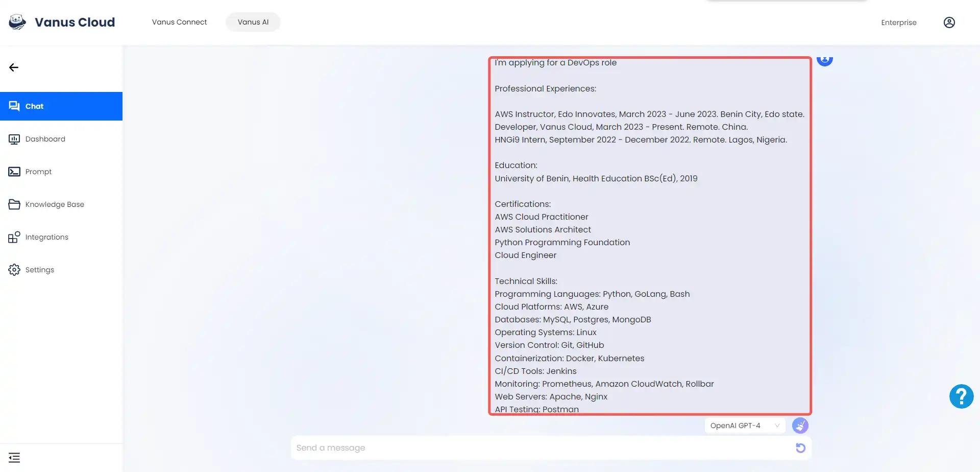Click the Settings gear icon
Screen dimensions: 980x472
click(14, 270)
